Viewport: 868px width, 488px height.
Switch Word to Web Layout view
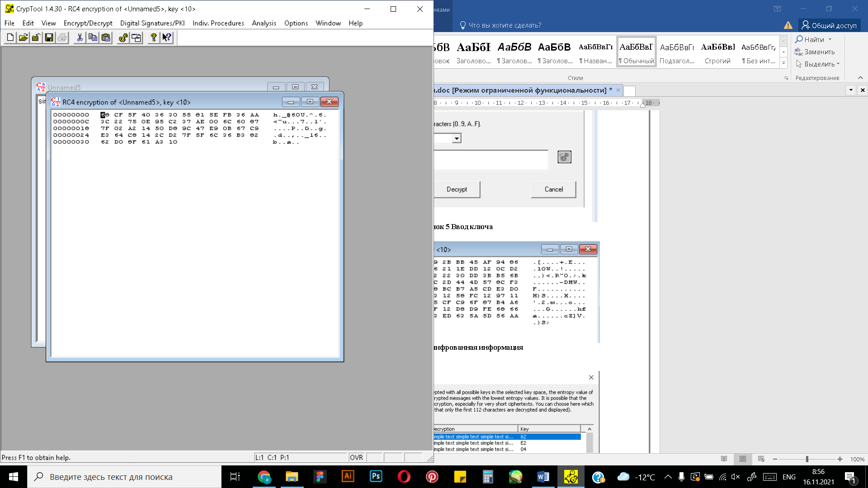pos(761,459)
